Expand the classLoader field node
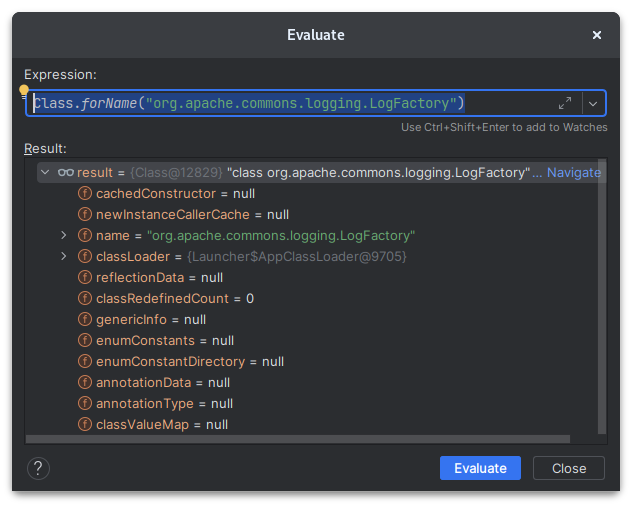632x506 pixels. (x=64, y=257)
